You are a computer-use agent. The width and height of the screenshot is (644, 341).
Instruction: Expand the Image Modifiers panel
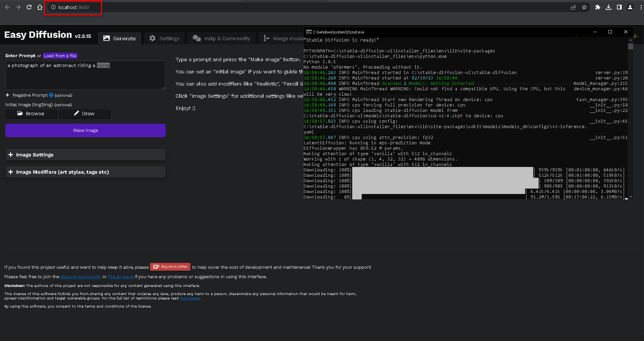coord(85,172)
